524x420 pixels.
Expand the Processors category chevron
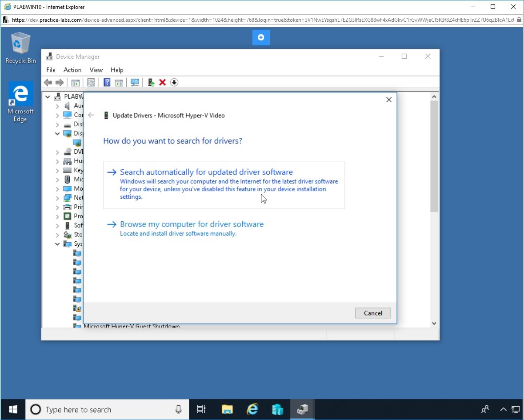pos(57,216)
